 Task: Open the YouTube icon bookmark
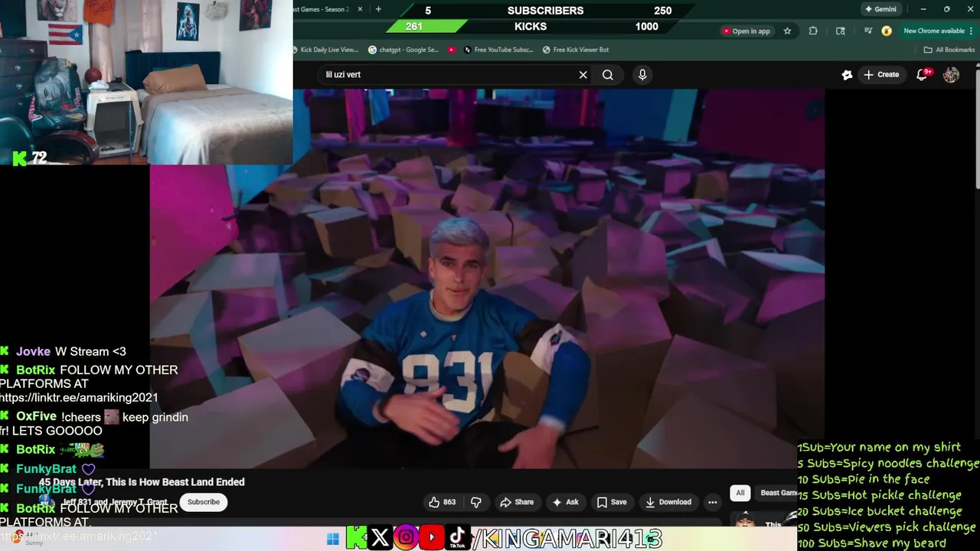452,50
